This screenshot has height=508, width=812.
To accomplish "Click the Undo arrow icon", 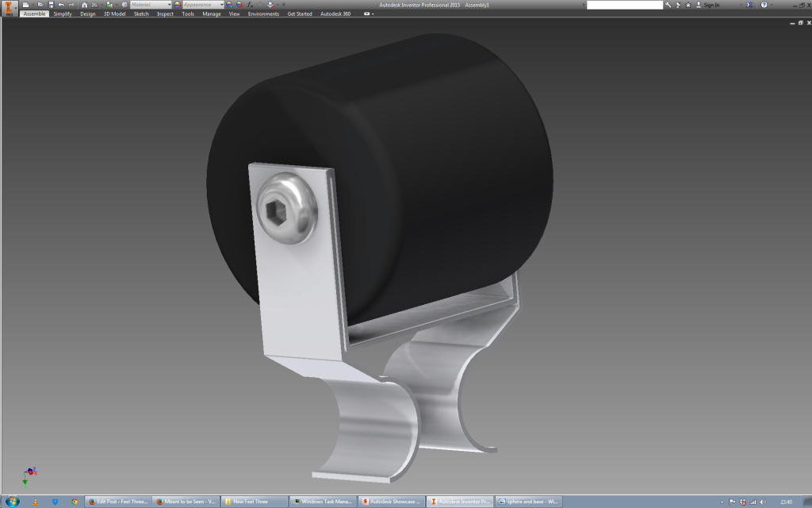I will [61, 5].
